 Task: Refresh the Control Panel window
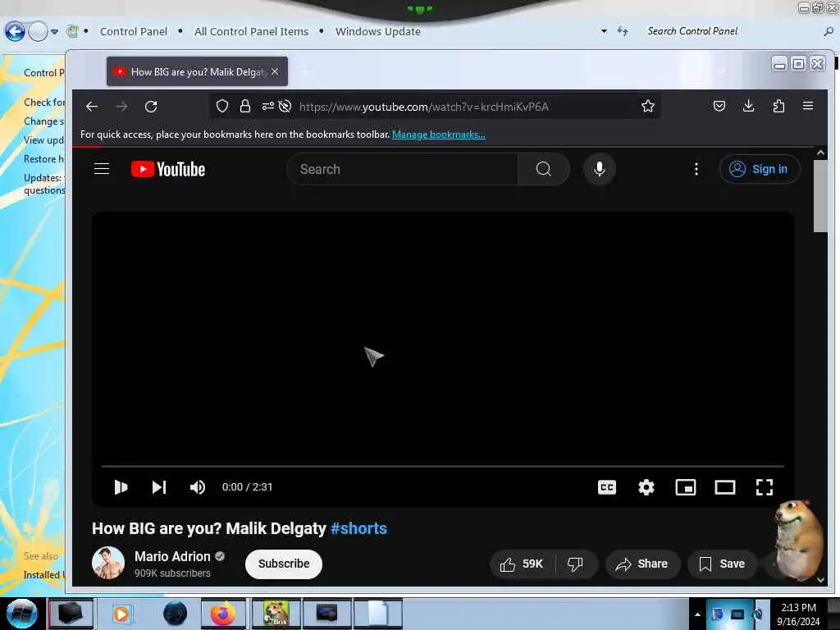[623, 31]
